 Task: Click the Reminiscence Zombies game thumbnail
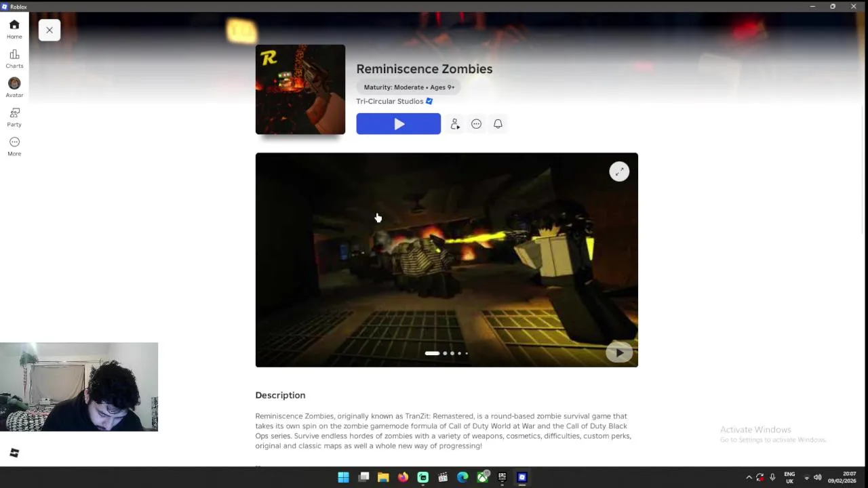click(x=300, y=89)
